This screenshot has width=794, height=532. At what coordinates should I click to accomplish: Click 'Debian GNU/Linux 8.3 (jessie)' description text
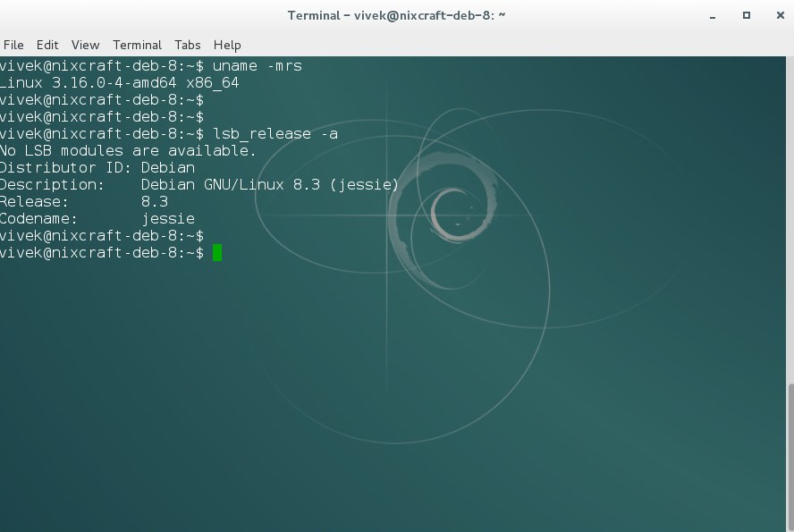pyautogui.click(x=270, y=185)
